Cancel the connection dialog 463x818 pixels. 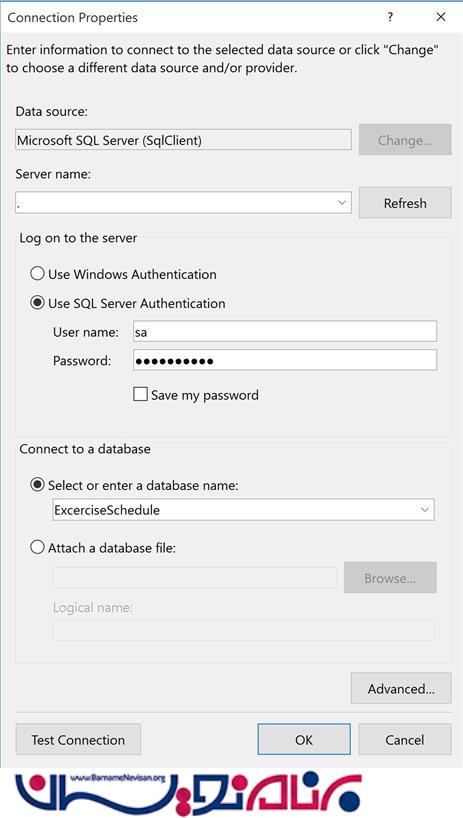coord(405,739)
